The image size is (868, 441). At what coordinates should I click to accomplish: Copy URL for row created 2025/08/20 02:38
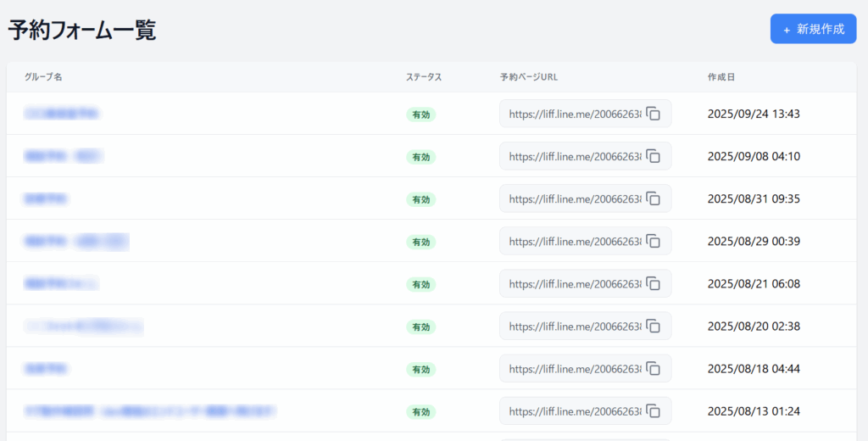[x=654, y=326]
